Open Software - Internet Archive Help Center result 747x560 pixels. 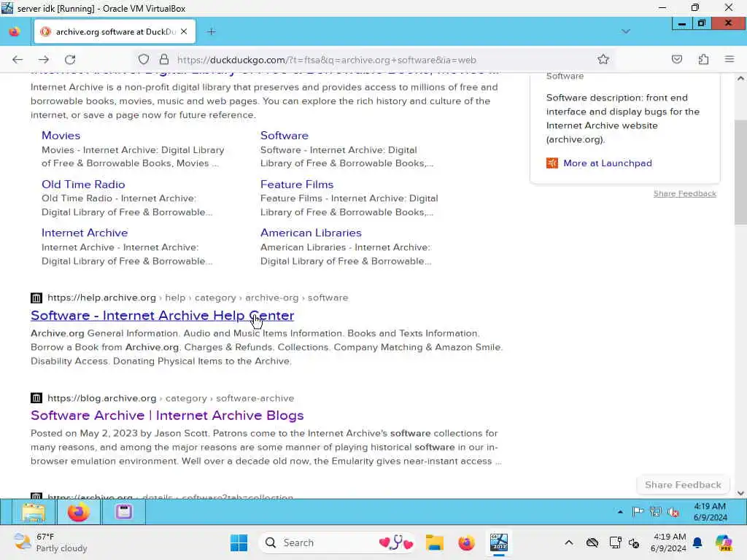pos(163,315)
